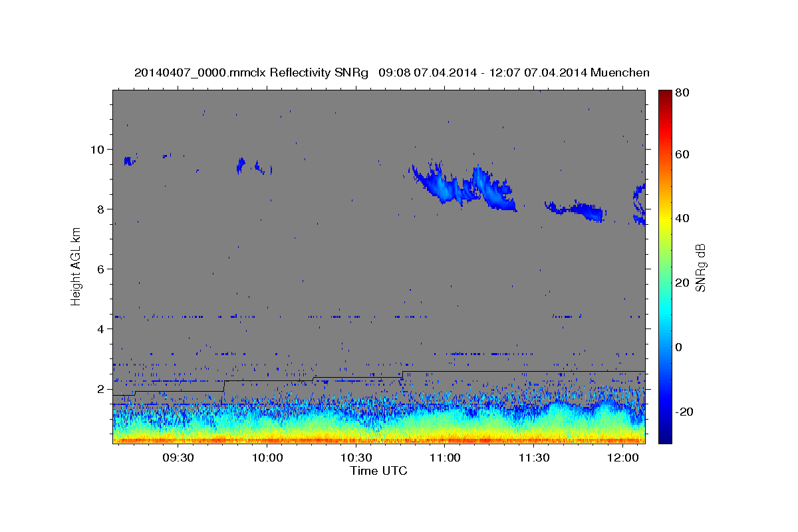Click the colorbar value '40'

(682, 218)
